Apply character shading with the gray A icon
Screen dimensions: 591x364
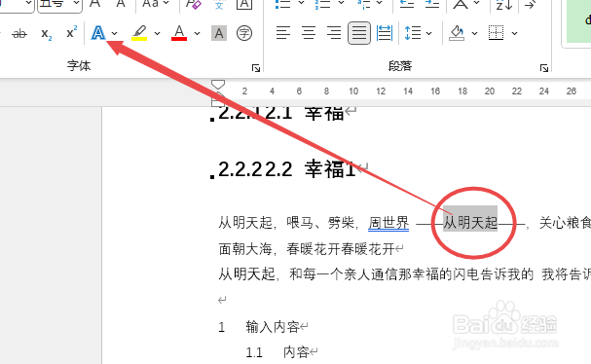pyautogui.click(x=219, y=33)
